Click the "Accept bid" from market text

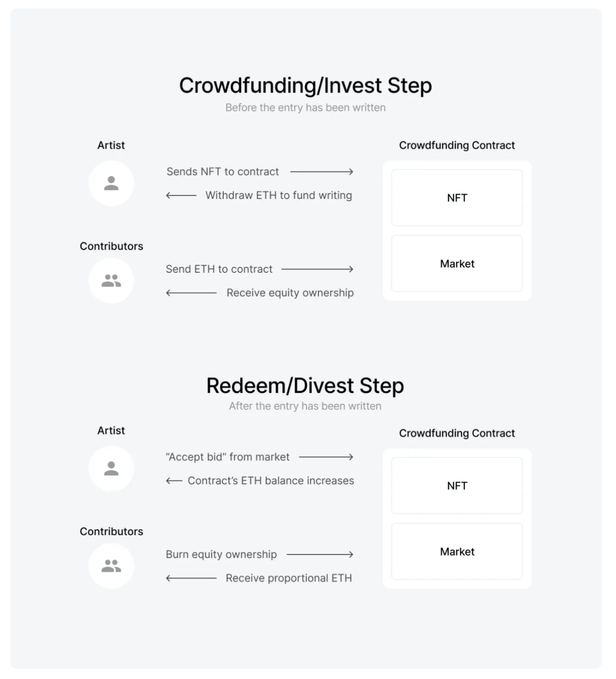pyautogui.click(x=227, y=457)
